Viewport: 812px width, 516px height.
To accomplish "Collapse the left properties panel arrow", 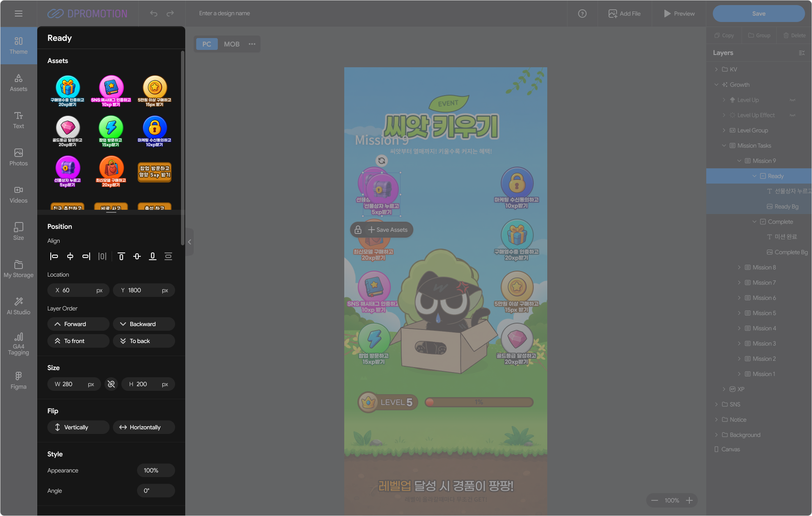I will tap(189, 242).
